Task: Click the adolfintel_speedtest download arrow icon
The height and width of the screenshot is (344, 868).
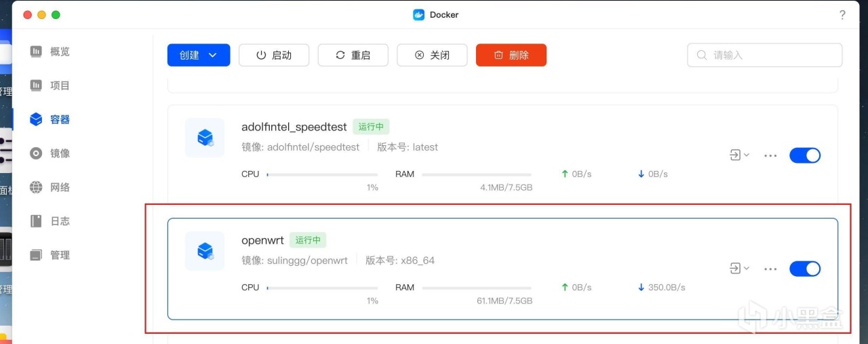Action: pos(641,174)
